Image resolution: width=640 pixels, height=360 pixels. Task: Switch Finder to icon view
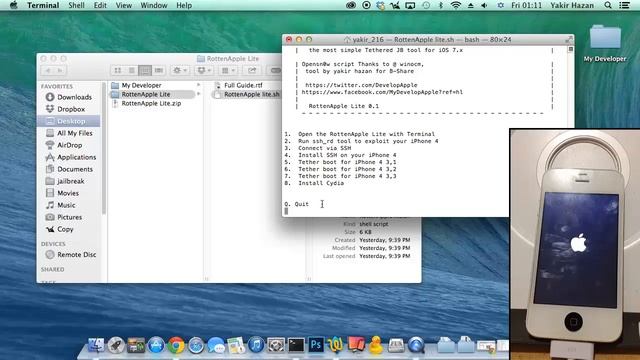coord(118,71)
